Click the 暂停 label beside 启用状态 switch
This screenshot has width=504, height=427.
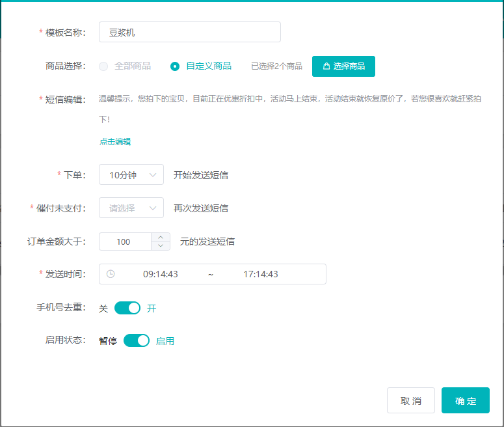[108, 340]
